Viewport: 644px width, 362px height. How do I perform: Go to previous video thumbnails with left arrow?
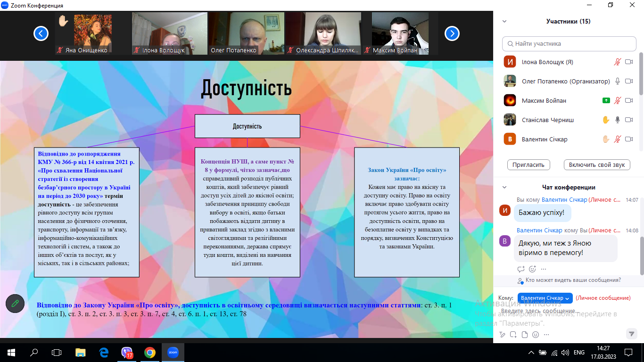tap(41, 33)
